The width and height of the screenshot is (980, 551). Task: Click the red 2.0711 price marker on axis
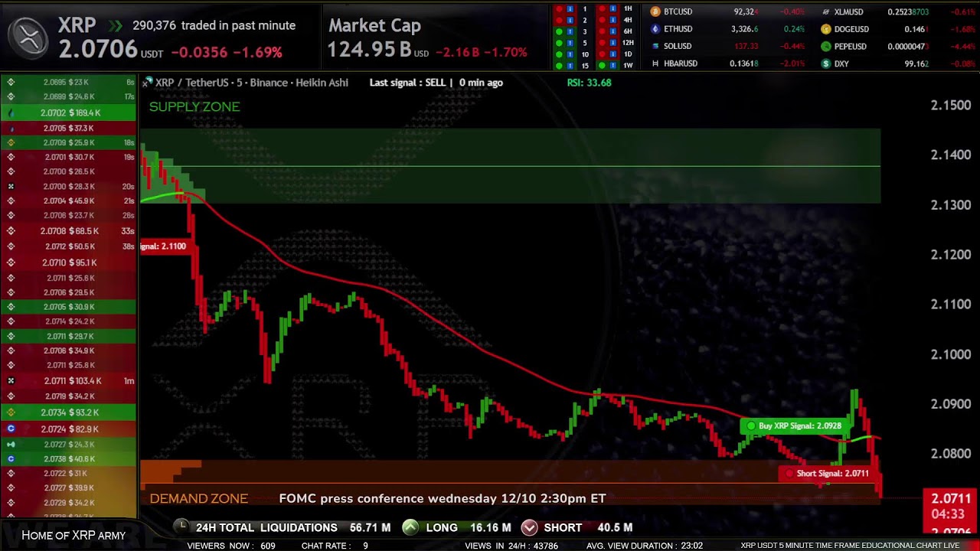pos(949,498)
